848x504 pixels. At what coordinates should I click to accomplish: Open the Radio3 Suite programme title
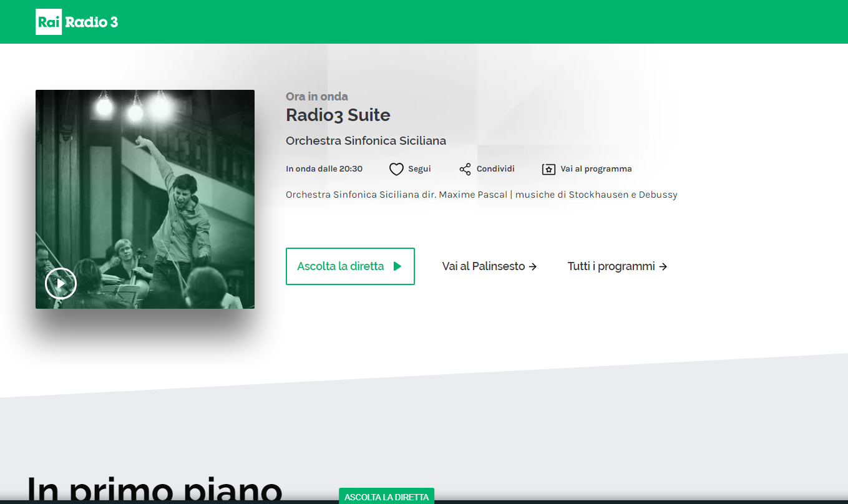tap(338, 115)
